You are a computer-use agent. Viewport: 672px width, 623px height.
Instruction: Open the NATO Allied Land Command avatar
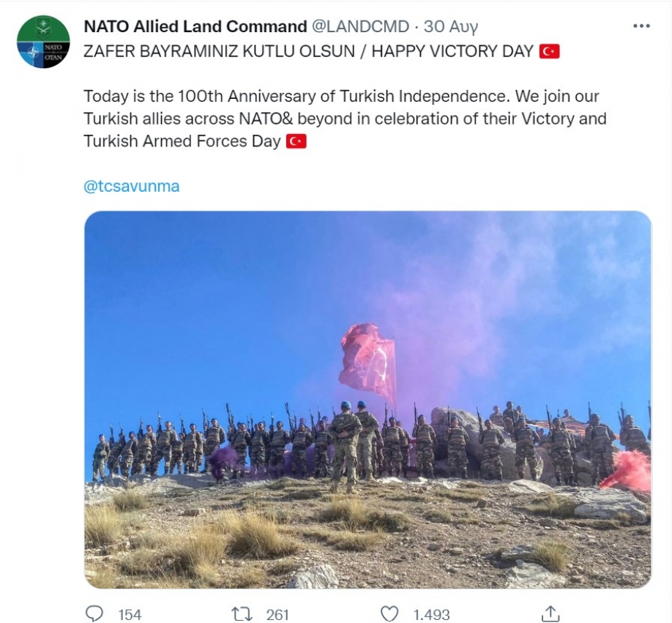(x=43, y=42)
